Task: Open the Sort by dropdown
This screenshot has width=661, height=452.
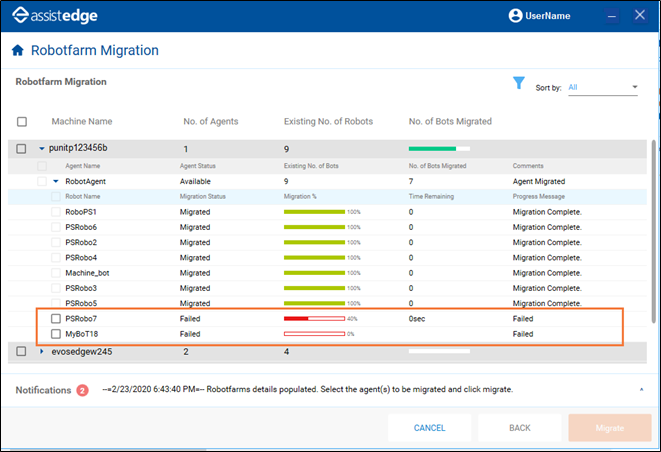Action: tap(603, 88)
